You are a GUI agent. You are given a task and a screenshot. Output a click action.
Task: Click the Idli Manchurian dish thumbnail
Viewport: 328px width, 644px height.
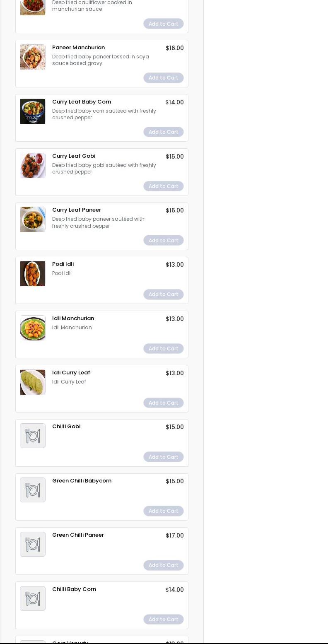[x=33, y=328]
